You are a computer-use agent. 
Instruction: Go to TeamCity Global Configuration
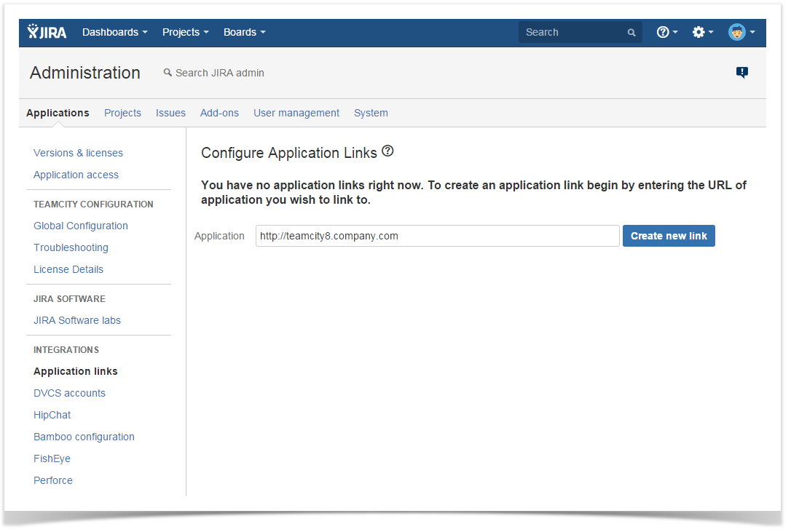tap(81, 226)
